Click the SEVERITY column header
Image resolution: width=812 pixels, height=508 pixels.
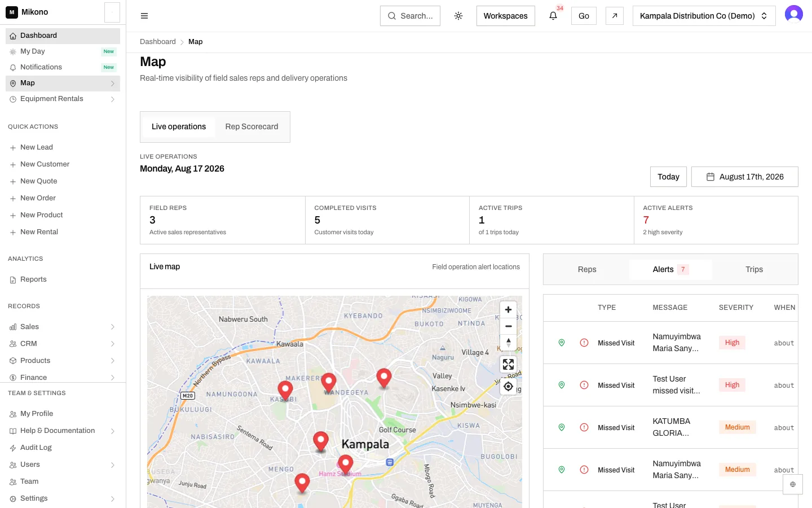tap(736, 308)
